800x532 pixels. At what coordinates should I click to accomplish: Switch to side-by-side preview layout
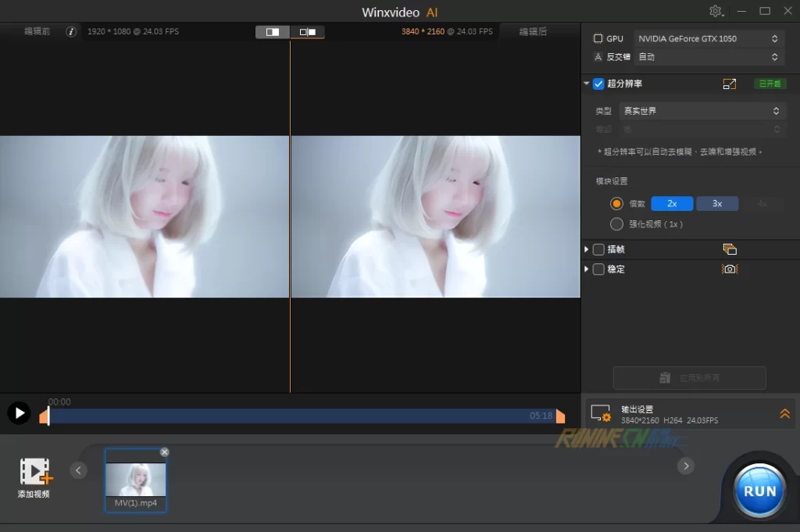(x=308, y=32)
